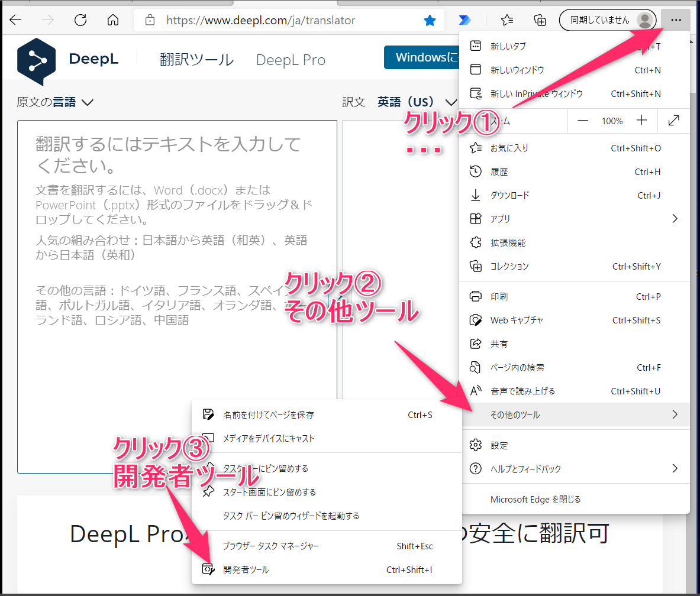The image size is (700, 596).
Task: Open the favorites hub star icon
Action: [x=507, y=20]
